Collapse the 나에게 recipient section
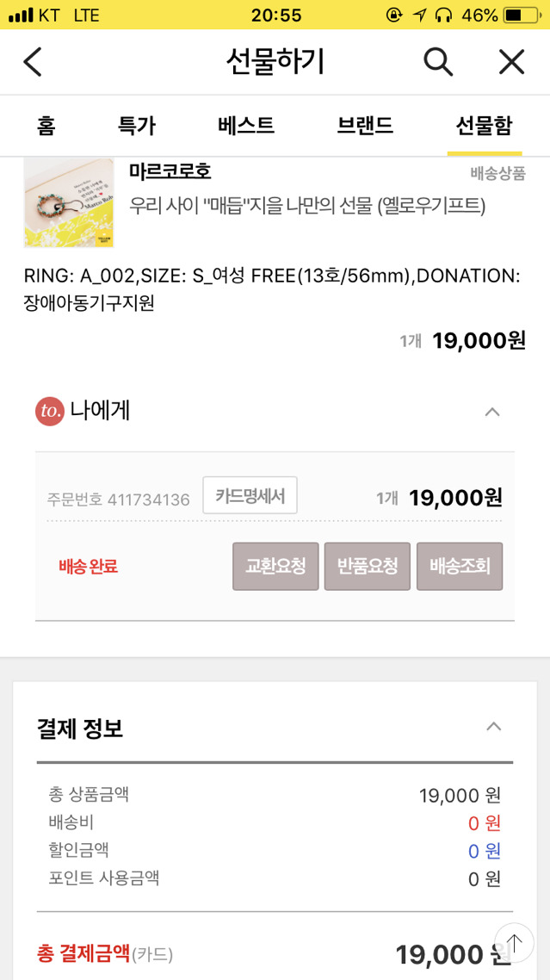The height and width of the screenshot is (980, 550). [492, 412]
